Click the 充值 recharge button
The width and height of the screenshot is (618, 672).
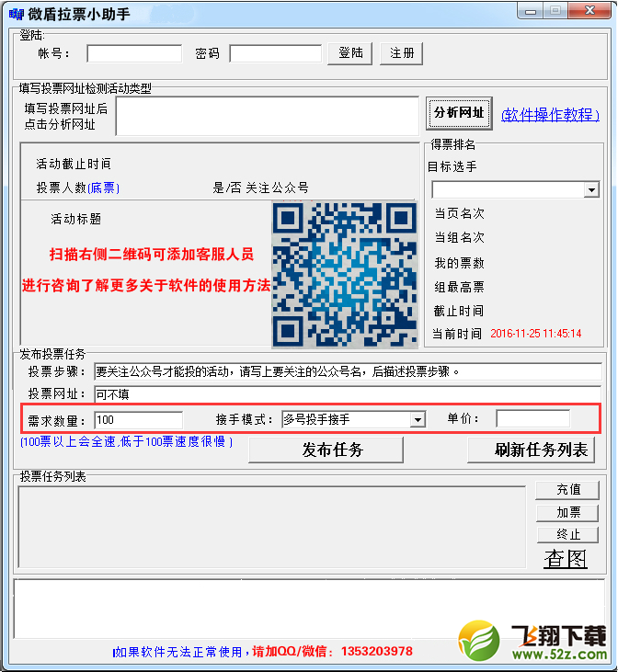567,489
